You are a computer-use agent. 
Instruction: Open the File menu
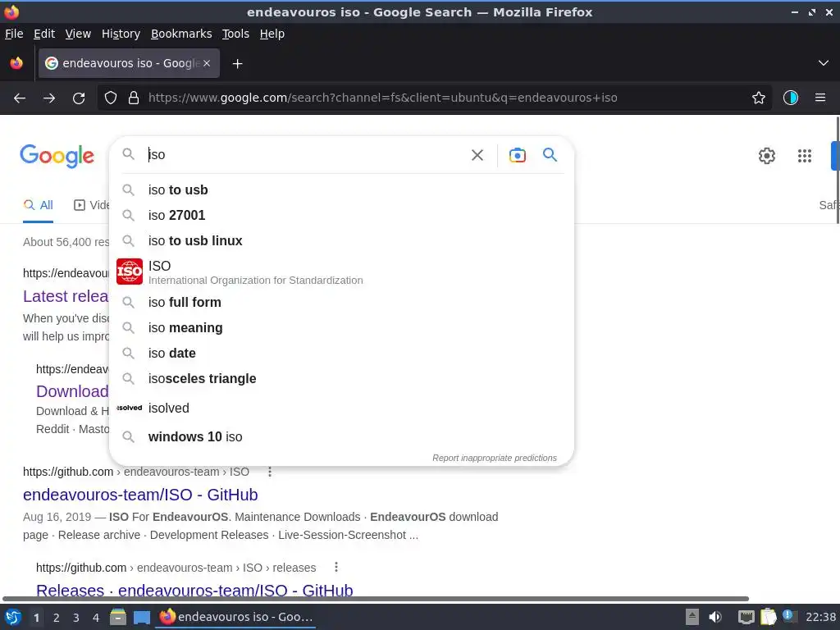(14, 34)
